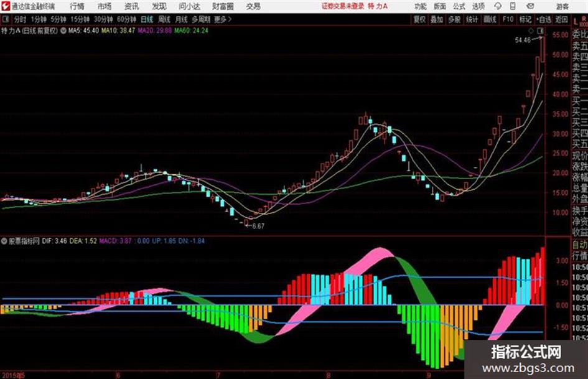This screenshot has width=588, height=379.
Task: Open the 市场 menu
Action: (105, 6)
